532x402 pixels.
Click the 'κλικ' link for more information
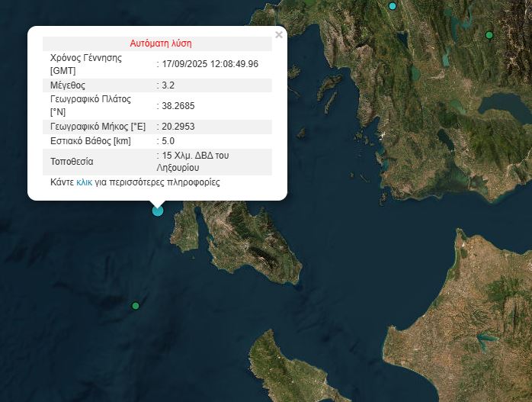point(84,183)
